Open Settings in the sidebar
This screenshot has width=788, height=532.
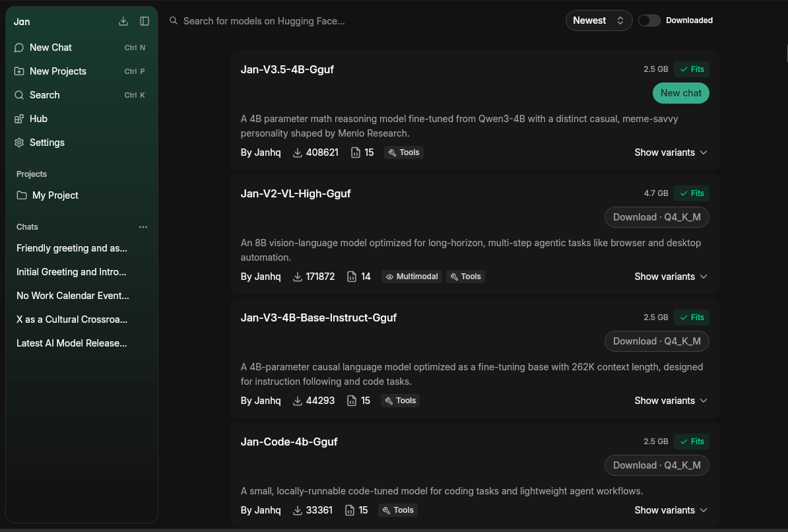pyautogui.click(x=82, y=143)
